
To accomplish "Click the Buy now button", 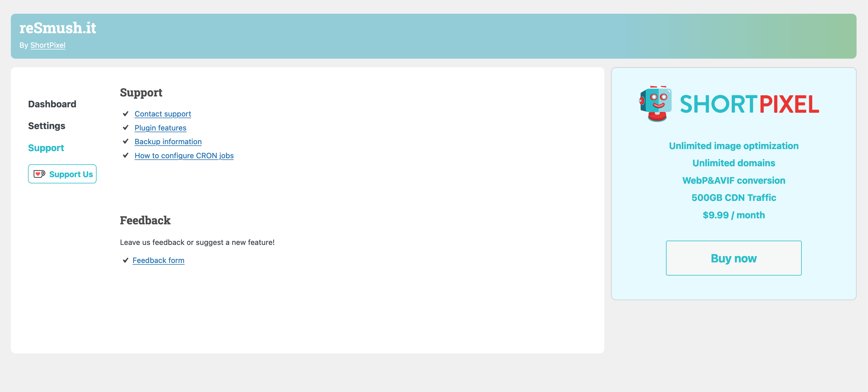I will (x=733, y=258).
